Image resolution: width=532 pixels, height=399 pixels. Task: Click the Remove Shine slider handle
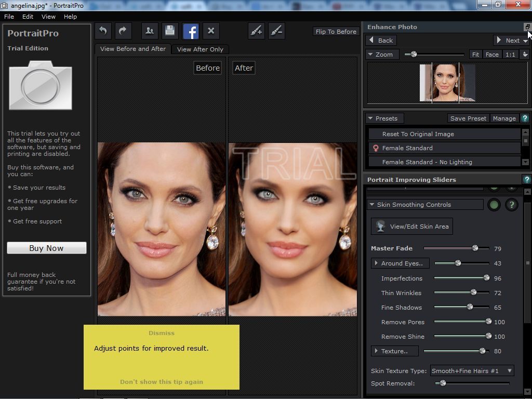488,336
